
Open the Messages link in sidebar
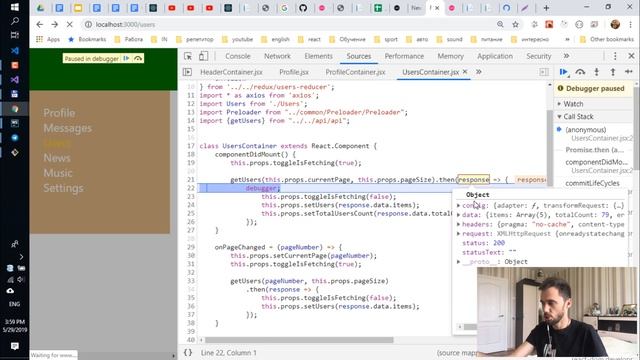pyautogui.click(x=67, y=128)
